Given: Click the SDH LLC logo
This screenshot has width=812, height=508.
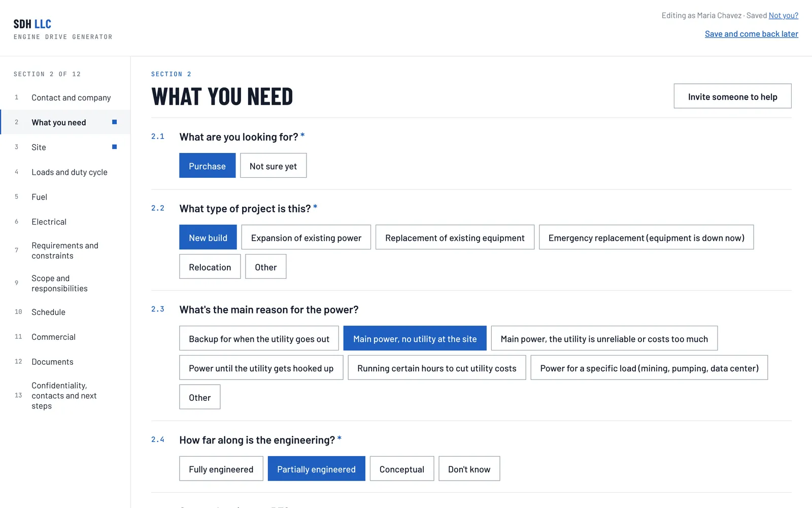Looking at the screenshot, I should 32,24.
